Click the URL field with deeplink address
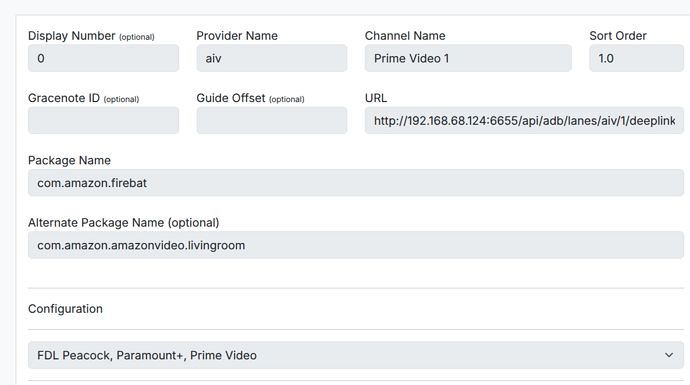 point(524,120)
